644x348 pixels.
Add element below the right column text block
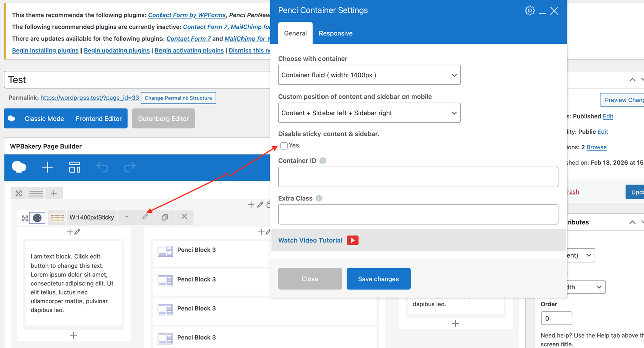click(455, 324)
